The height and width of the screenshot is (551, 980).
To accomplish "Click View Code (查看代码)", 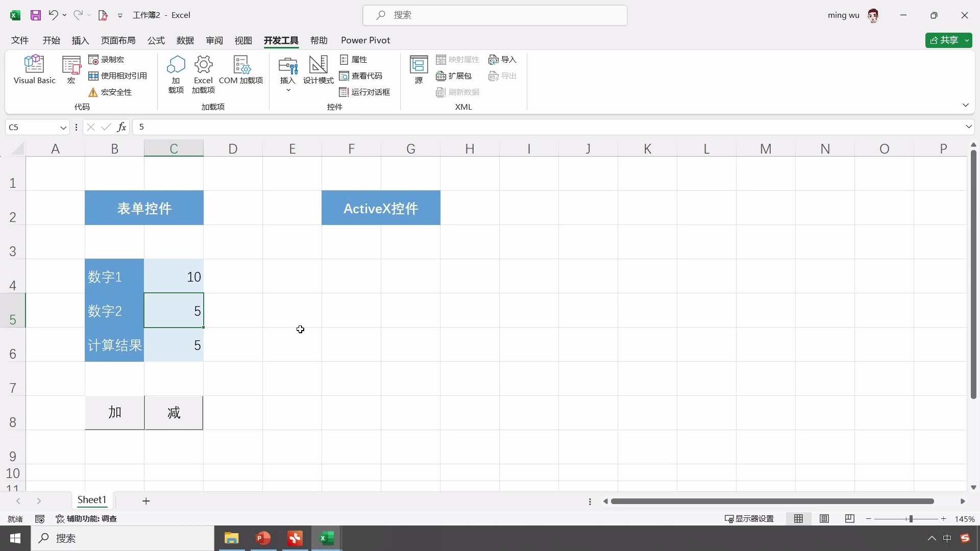I will (x=361, y=76).
